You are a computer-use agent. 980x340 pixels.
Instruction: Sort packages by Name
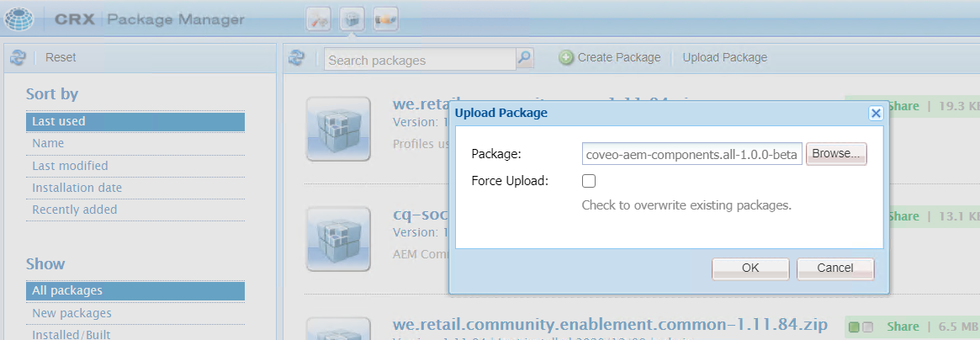pos(135,144)
